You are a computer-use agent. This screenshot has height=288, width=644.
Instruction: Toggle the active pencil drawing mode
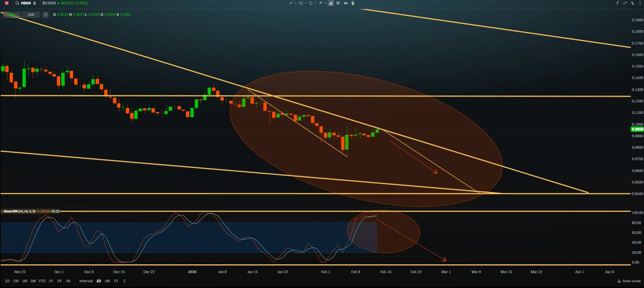[331, 3]
